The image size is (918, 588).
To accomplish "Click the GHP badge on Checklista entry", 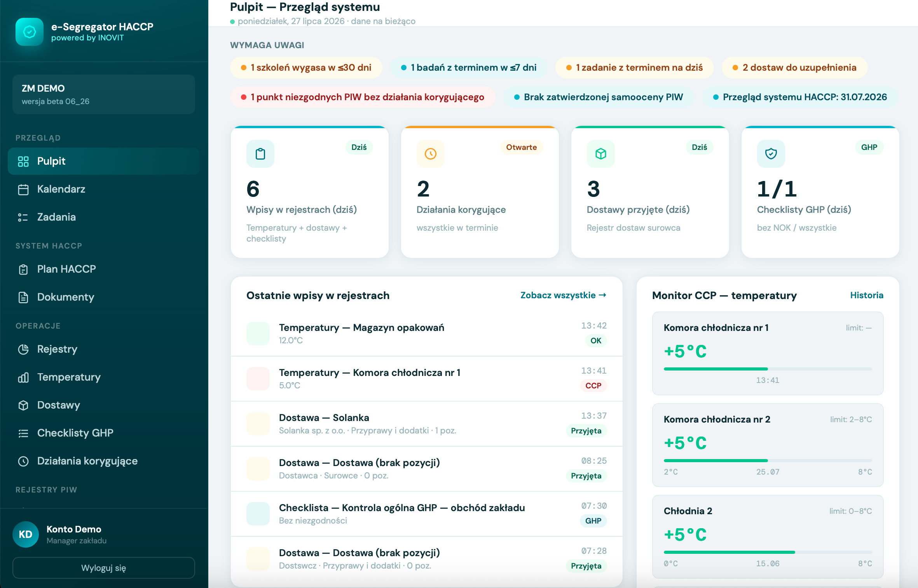I will coord(593,521).
